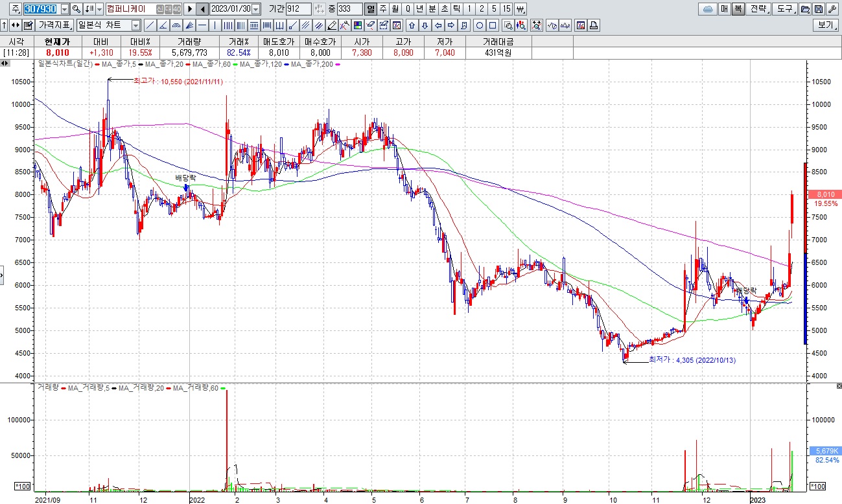Click the ₩ currency button

pos(520,9)
